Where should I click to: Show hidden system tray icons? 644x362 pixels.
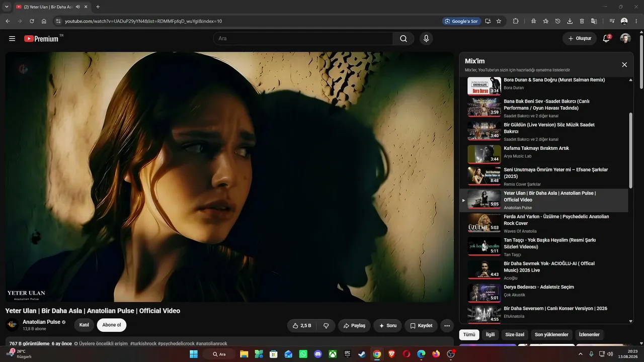click(x=580, y=354)
